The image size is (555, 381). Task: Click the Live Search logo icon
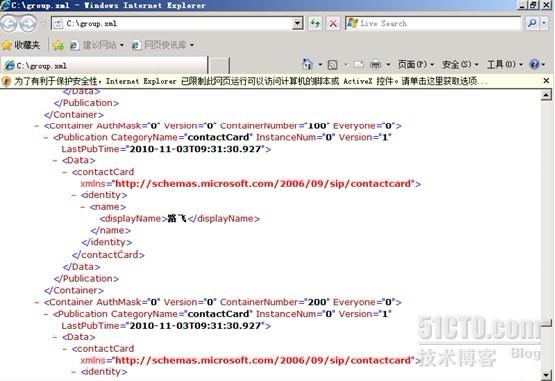click(x=352, y=23)
